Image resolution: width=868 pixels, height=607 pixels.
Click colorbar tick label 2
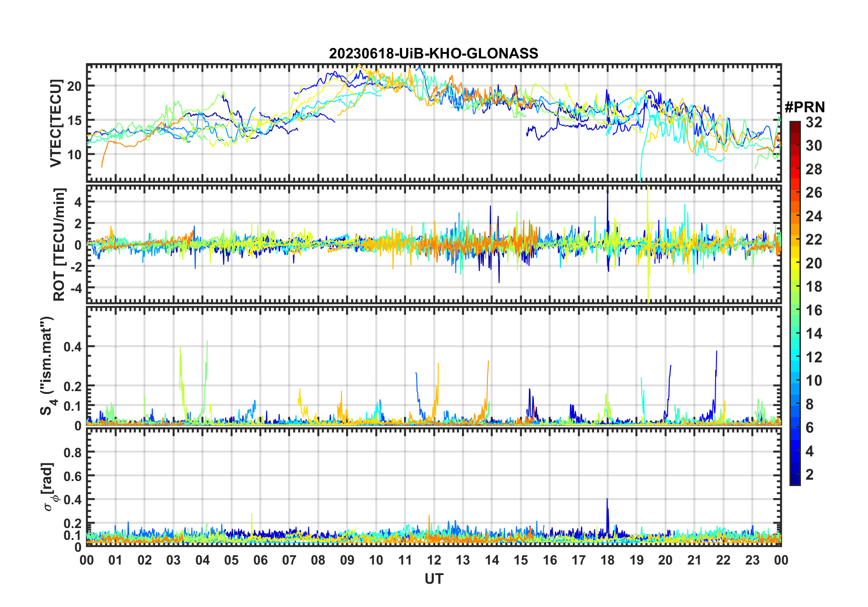click(810, 475)
